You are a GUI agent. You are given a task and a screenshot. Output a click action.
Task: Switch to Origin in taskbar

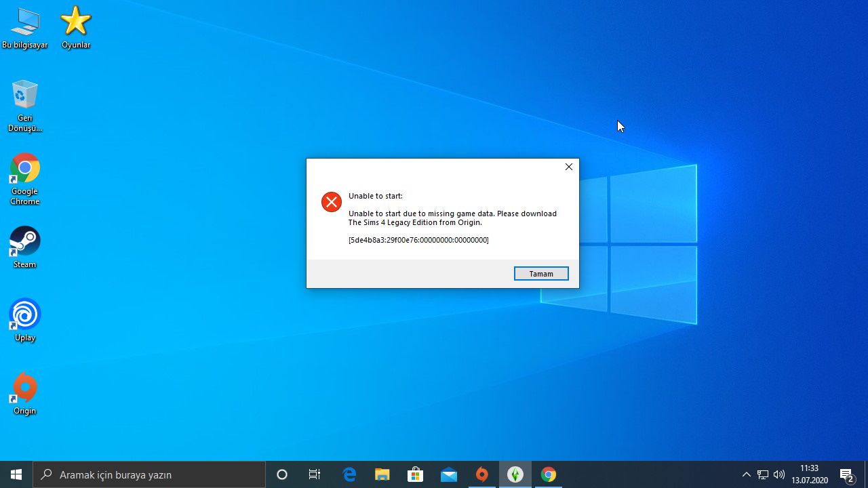(482, 474)
